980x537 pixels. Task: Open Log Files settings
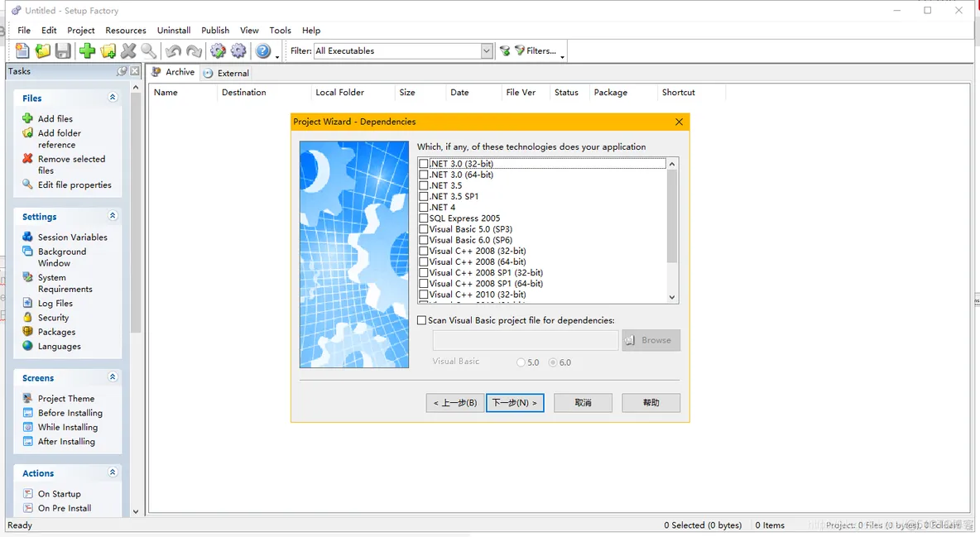coord(55,303)
